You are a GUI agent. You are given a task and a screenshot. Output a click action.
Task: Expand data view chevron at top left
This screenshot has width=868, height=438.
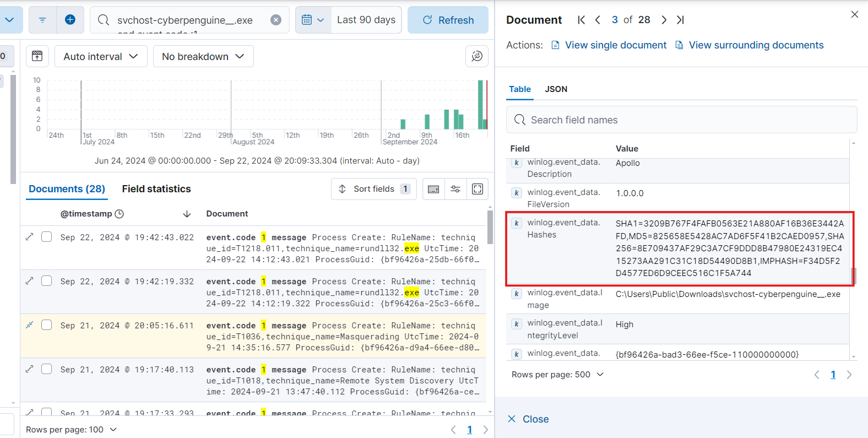coord(9,20)
